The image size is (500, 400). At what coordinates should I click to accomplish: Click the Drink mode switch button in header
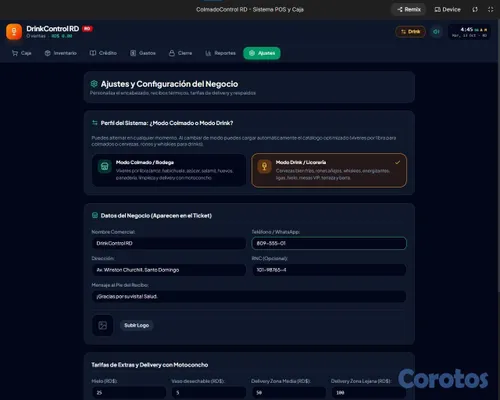[410, 32]
